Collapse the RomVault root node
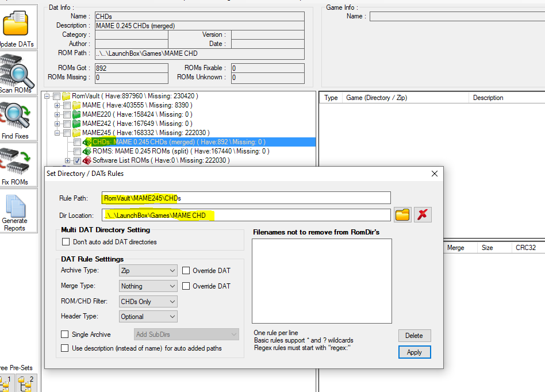The height and width of the screenshot is (392, 545). [x=47, y=96]
